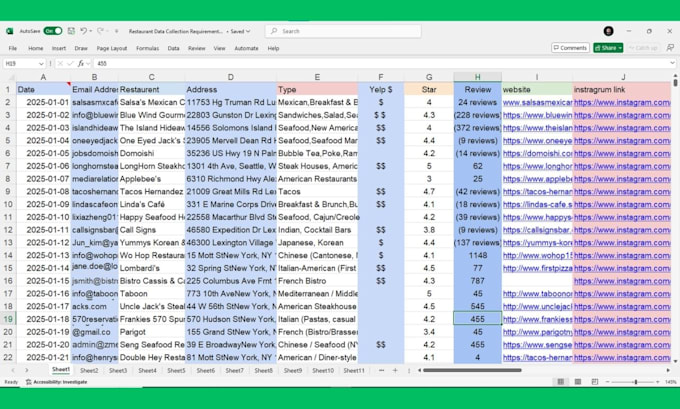Open the Review ribbon tab

tap(196, 48)
